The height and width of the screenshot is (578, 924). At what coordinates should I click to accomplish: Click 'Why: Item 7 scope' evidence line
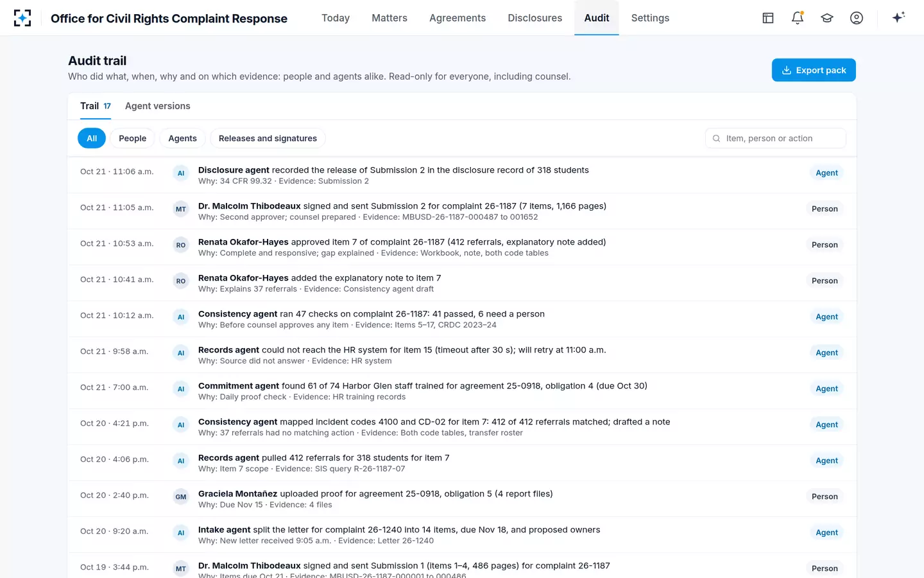click(x=302, y=469)
